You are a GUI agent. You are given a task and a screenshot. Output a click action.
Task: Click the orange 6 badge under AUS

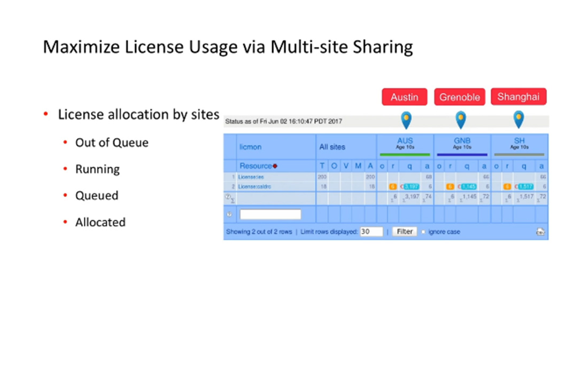pos(393,186)
